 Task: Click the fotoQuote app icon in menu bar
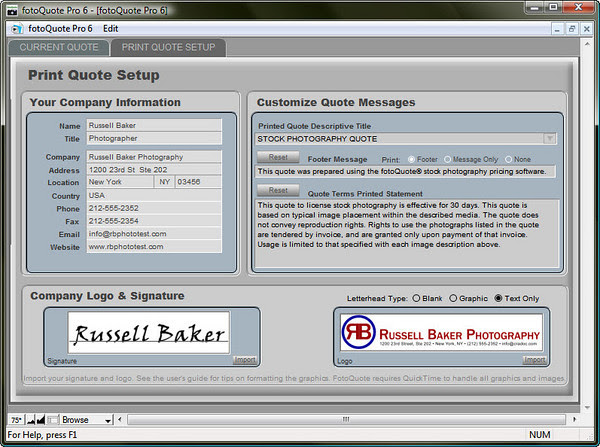[x=16, y=29]
